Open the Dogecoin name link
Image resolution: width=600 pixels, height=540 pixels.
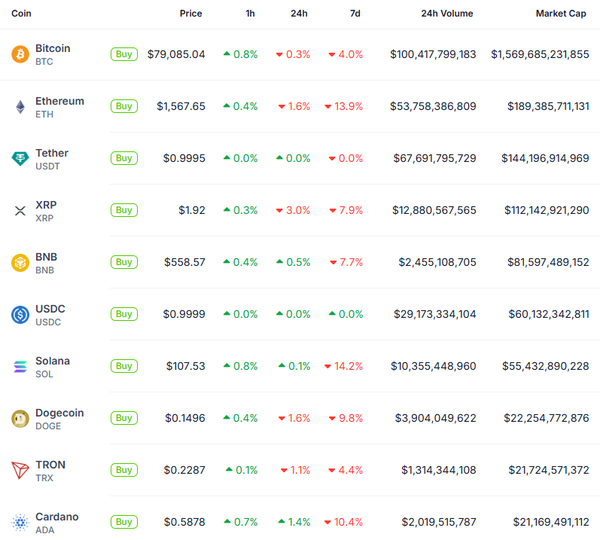pos(59,413)
